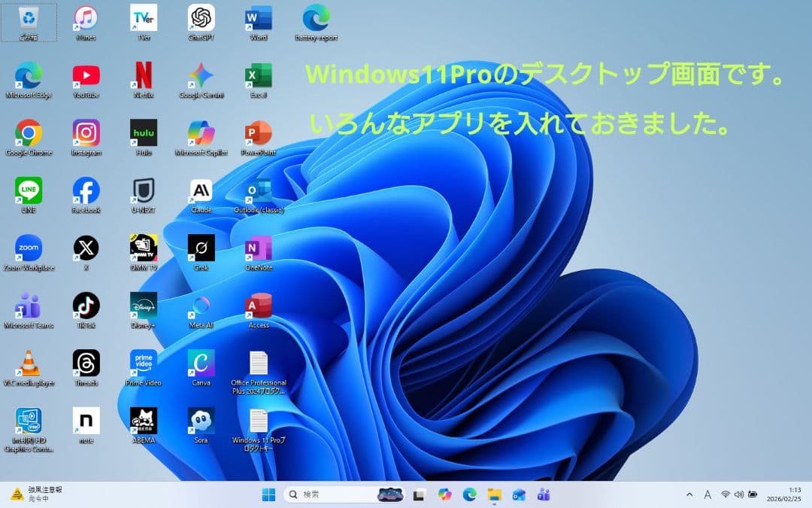Screen dimensions: 812x508
Task: Open the clock and date 1:13 flyout
Action: (784, 494)
